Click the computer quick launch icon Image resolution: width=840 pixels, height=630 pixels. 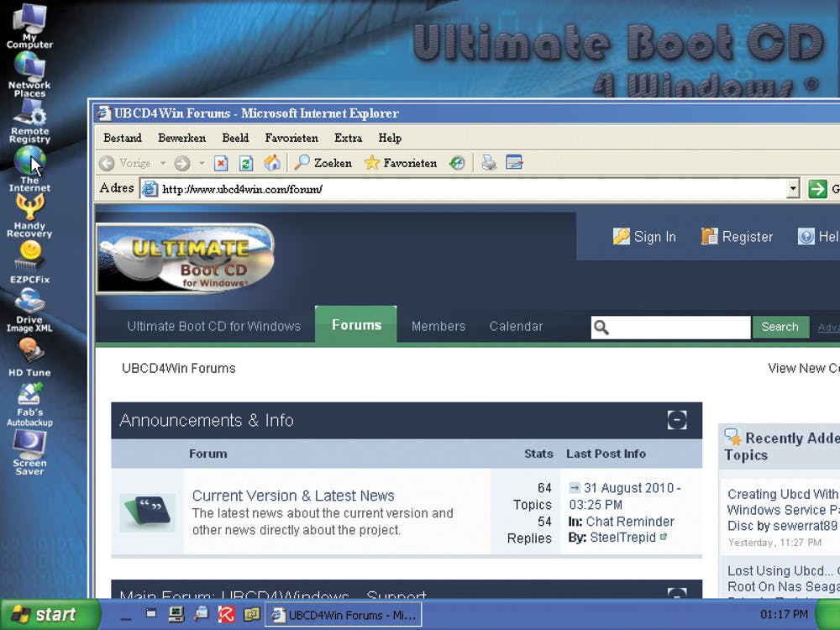[x=176, y=615]
